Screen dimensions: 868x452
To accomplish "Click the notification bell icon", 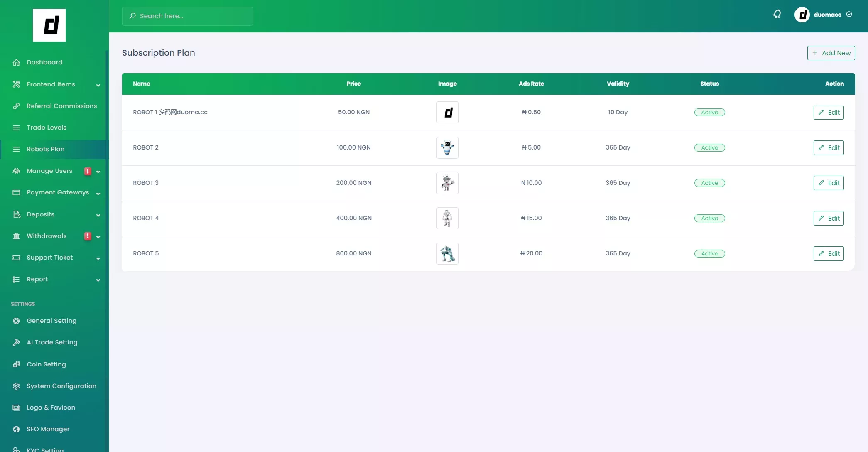I will [777, 15].
